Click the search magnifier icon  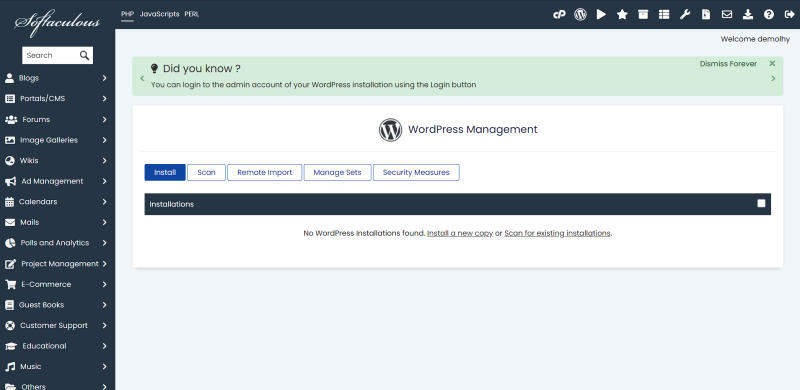(84, 56)
